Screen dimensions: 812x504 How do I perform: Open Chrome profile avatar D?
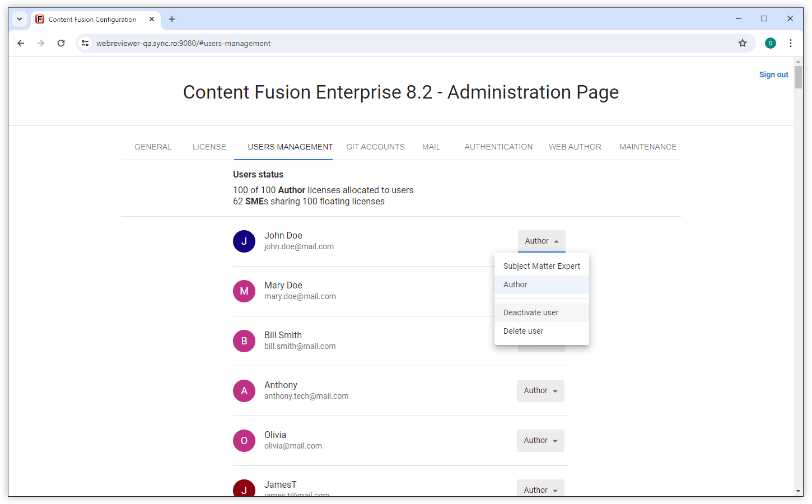(771, 43)
